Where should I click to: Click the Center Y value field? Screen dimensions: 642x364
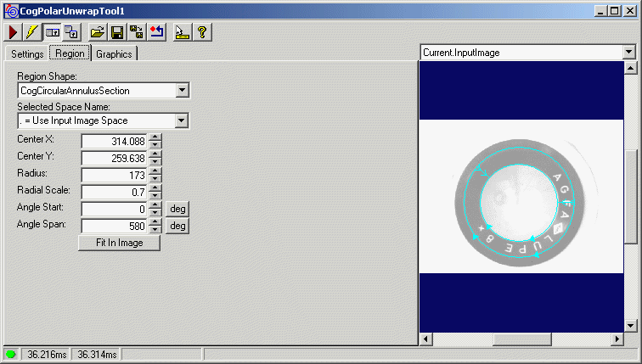(115, 159)
